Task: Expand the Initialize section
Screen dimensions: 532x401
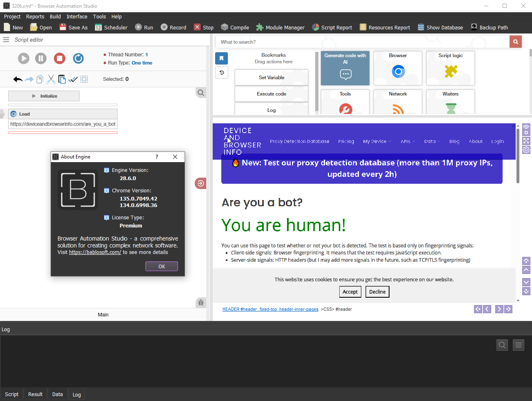Action: pyautogui.click(x=44, y=96)
